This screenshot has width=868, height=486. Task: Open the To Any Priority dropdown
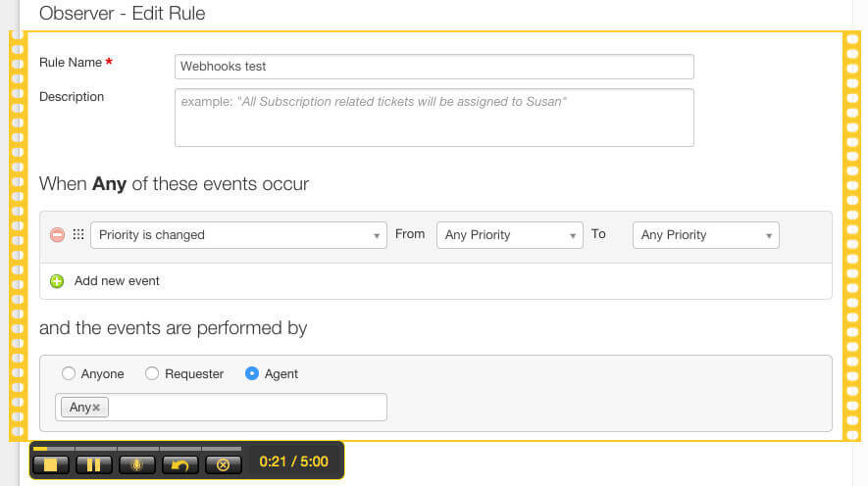point(706,235)
